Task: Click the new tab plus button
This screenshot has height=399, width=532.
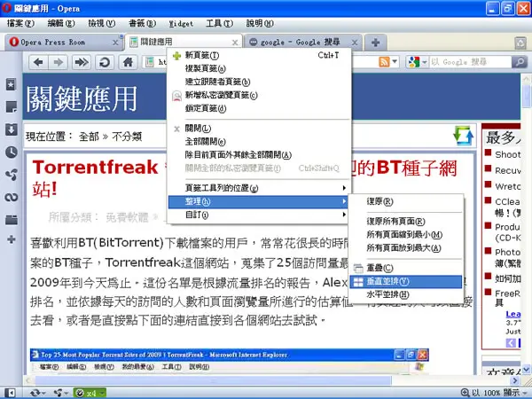Action: pyautogui.click(x=375, y=43)
